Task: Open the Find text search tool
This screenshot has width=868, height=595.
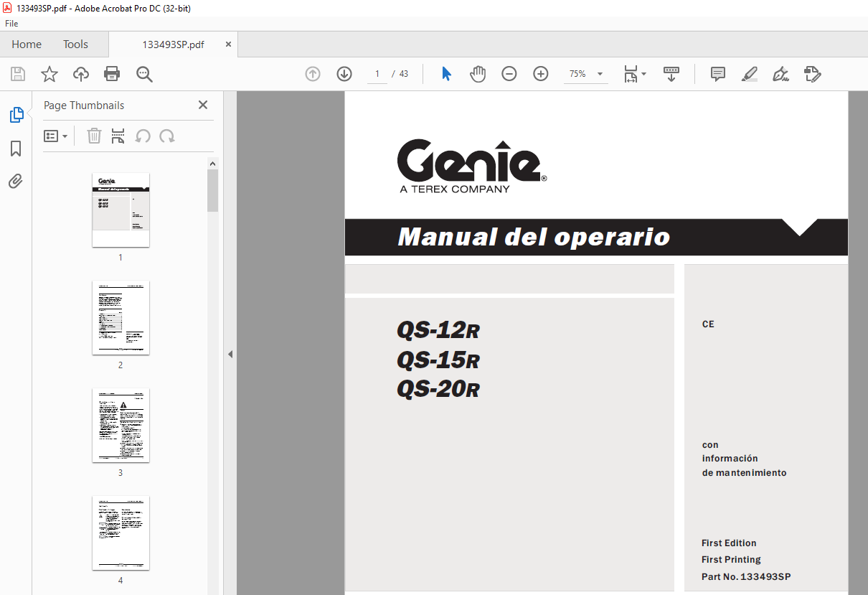Action: click(144, 74)
